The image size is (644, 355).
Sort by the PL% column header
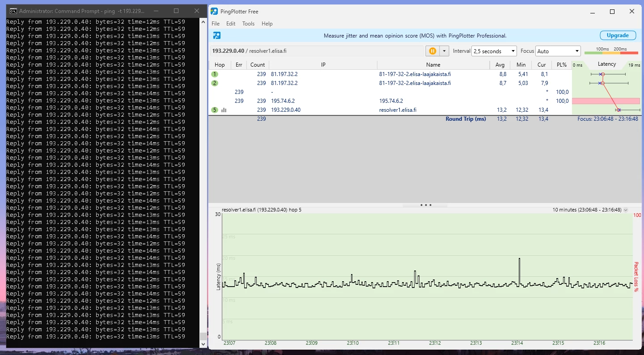click(x=561, y=65)
